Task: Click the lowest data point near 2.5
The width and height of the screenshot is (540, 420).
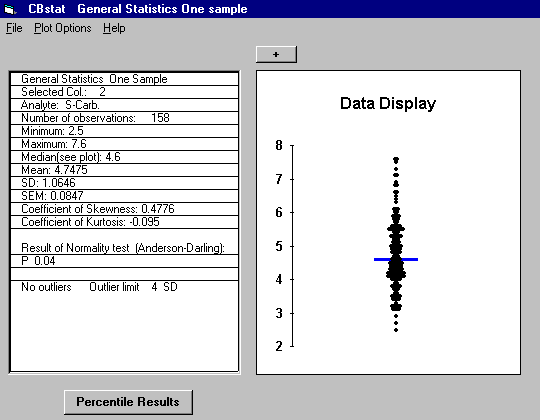Action: click(x=396, y=330)
